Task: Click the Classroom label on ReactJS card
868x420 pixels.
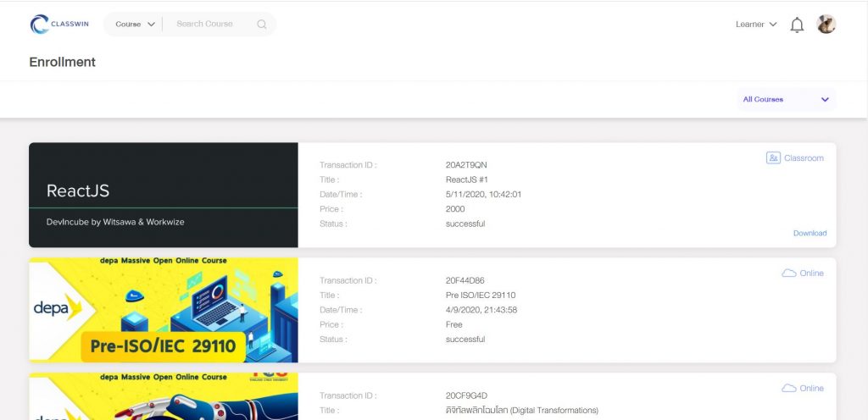Action: coord(804,158)
